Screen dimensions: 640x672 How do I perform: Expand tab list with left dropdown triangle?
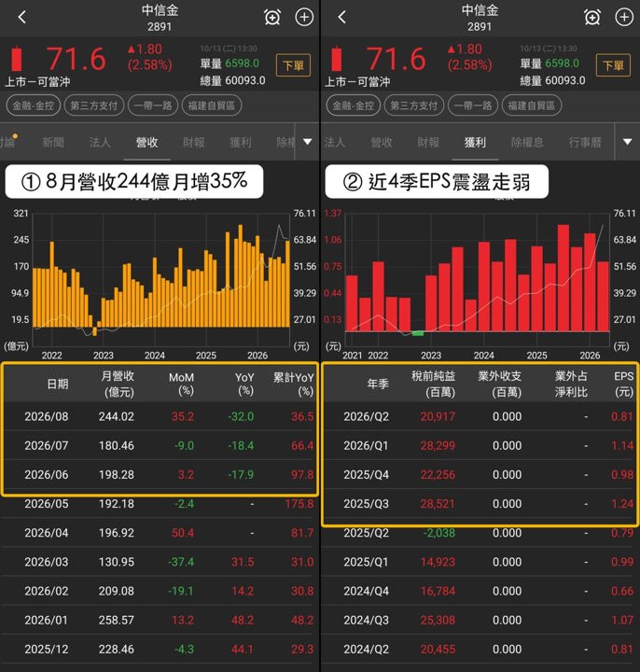pos(308,142)
